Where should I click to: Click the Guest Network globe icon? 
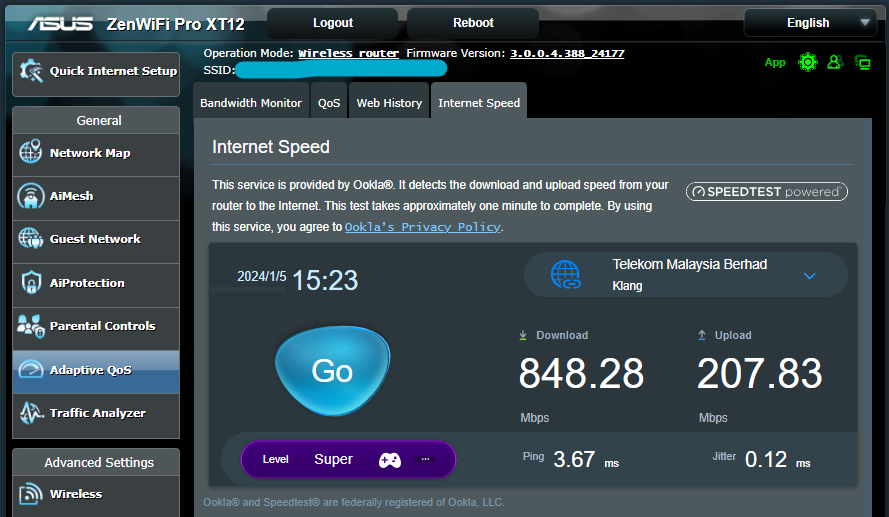point(31,239)
